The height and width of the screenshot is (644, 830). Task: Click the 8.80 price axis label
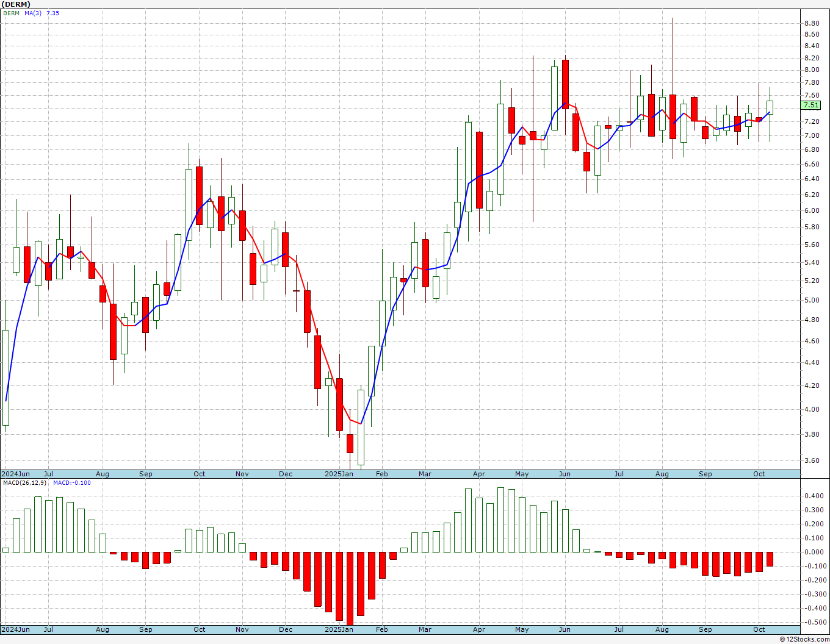(812, 23)
